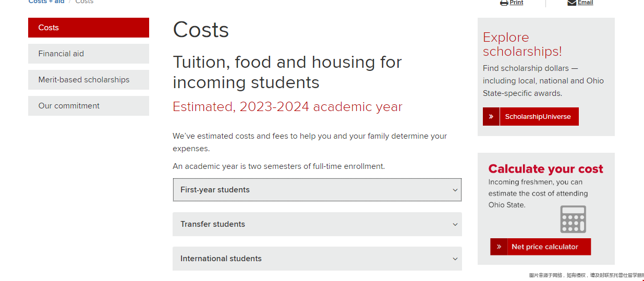
Task: Open Our commitment sidebar item
Action: (89, 106)
